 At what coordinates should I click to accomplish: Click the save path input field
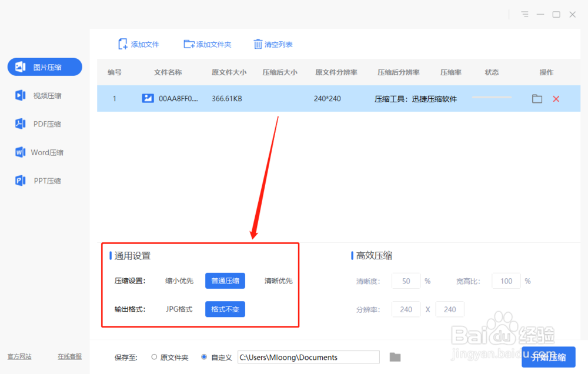(309, 356)
